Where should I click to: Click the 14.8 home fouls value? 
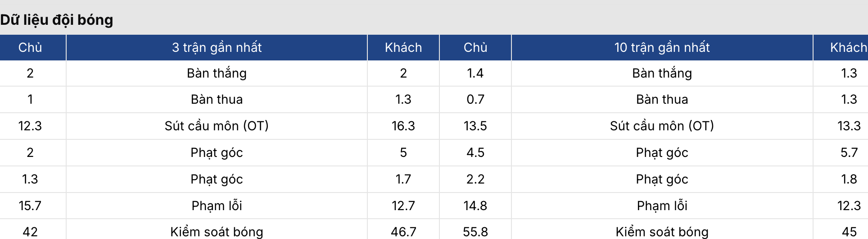coord(475,206)
